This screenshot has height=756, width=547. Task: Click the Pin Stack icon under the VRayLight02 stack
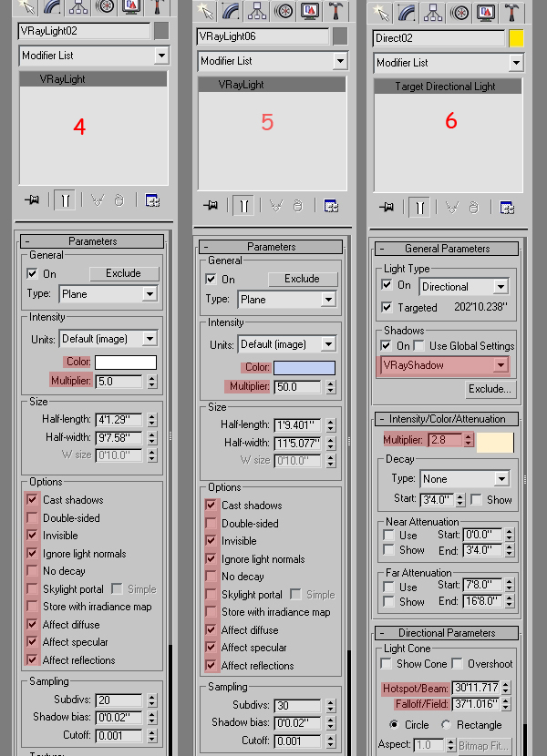click(x=34, y=200)
